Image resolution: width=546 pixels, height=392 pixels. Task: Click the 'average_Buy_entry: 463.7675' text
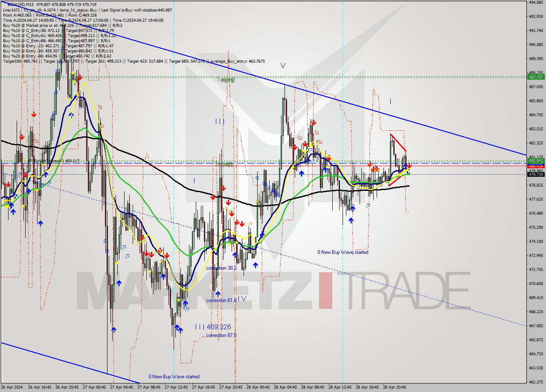[x=237, y=61]
